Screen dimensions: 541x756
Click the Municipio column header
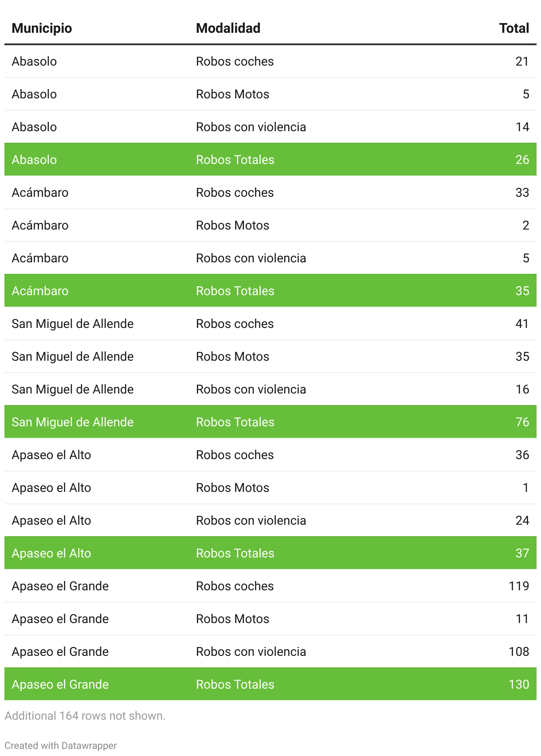click(x=42, y=28)
